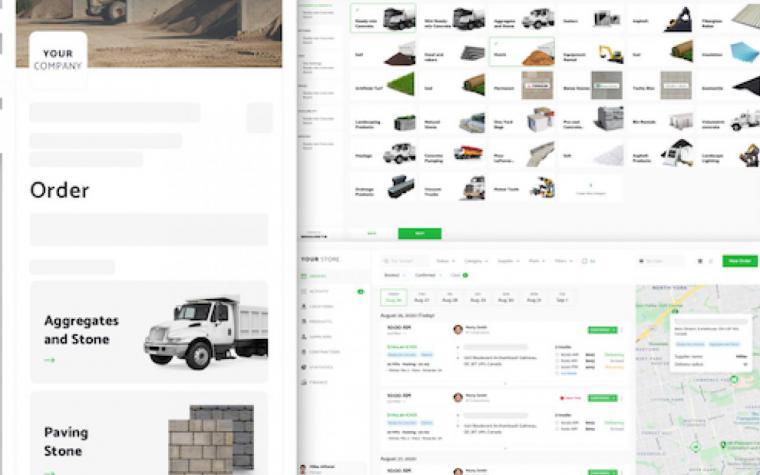Open Suppliers in the store sidebar
This screenshot has width=760, height=475.
coord(320,336)
